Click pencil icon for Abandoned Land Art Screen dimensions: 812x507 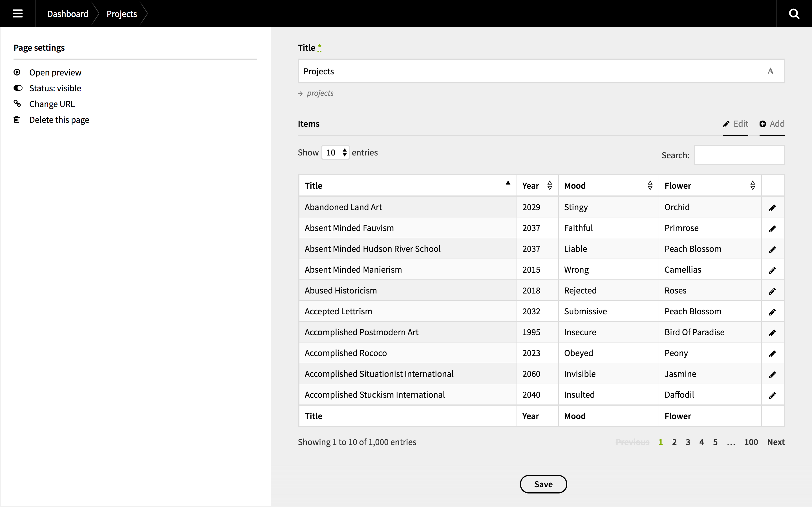[x=773, y=208]
